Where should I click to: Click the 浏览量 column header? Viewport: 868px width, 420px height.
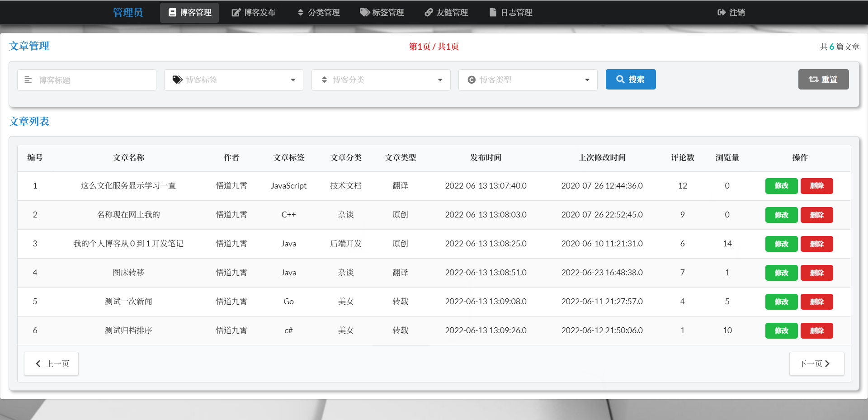pyautogui.click(x=727, y=158)
